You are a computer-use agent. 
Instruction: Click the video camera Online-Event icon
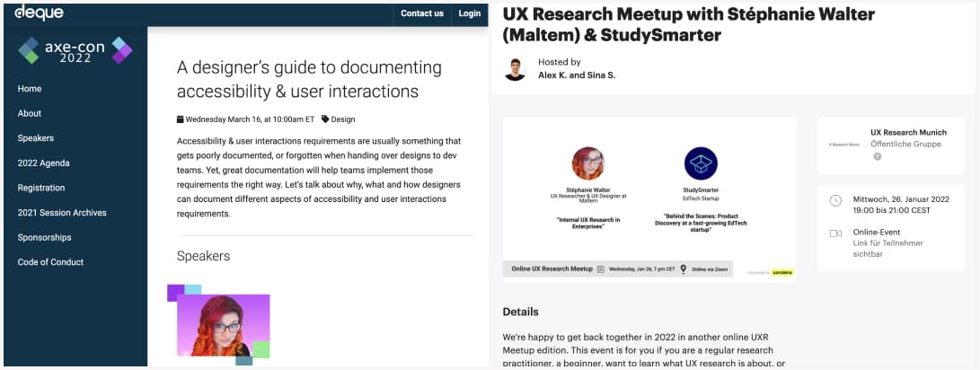[835, 233]
